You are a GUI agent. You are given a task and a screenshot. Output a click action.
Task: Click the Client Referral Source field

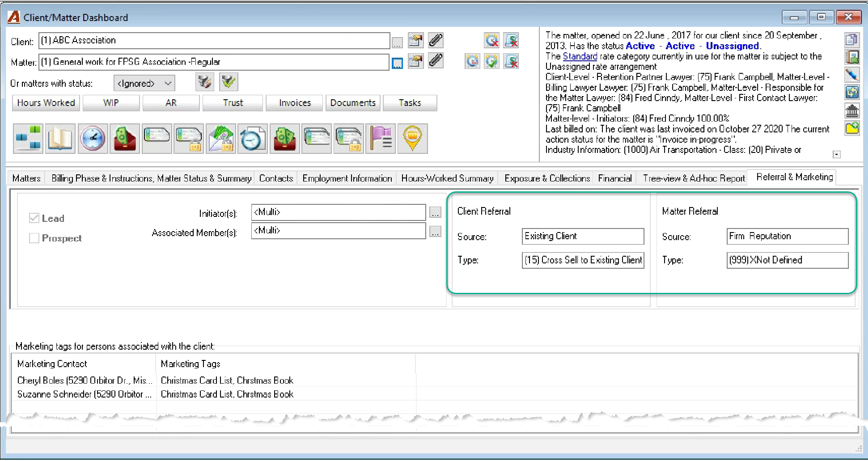[583, 237]
